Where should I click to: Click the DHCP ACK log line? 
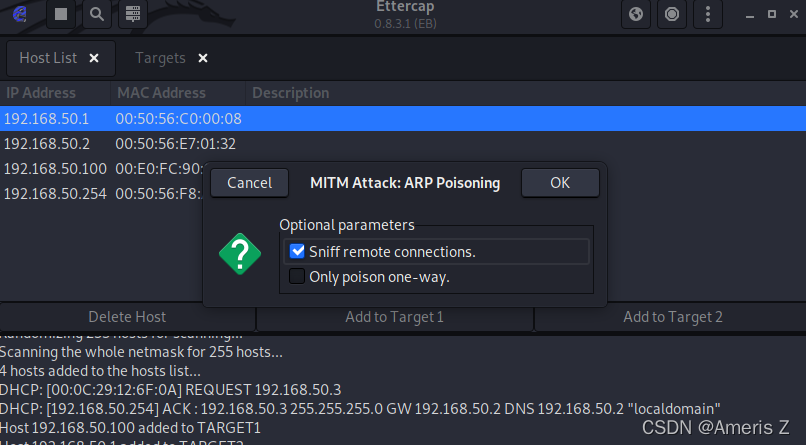(360, 409)
